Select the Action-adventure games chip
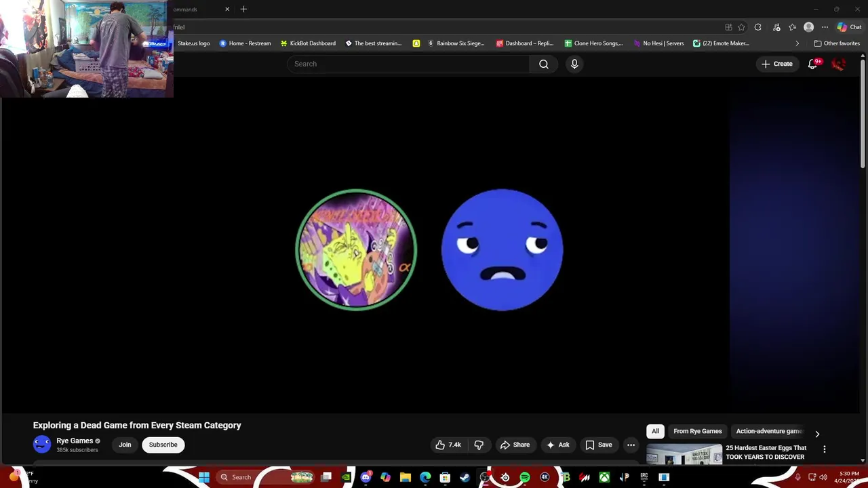 click(x=769, y=431)
